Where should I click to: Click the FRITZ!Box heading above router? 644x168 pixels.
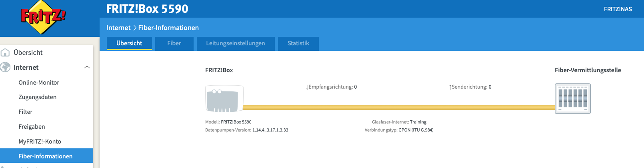pos(219,70)
